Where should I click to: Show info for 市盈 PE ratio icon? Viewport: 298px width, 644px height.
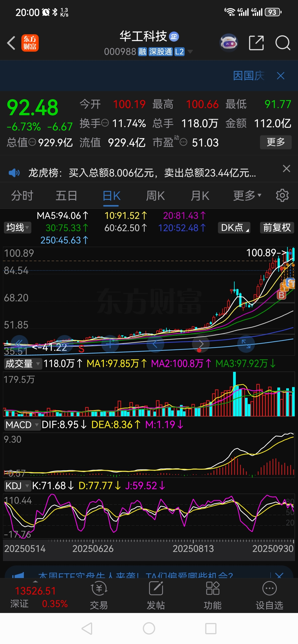point(183,143)
